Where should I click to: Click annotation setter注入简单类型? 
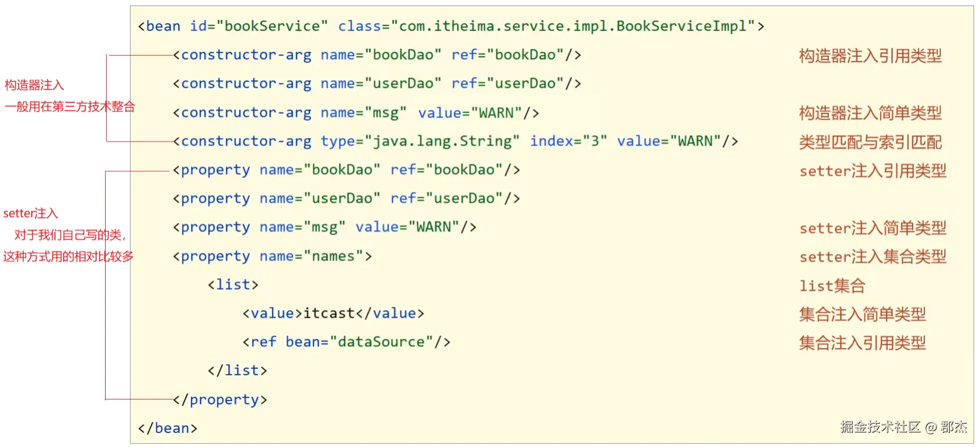click(x=873, y=228)
